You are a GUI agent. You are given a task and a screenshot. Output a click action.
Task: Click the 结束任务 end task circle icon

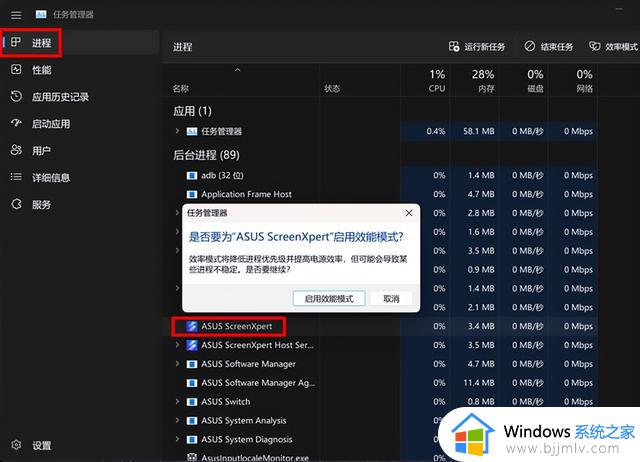tap(530, 46)
